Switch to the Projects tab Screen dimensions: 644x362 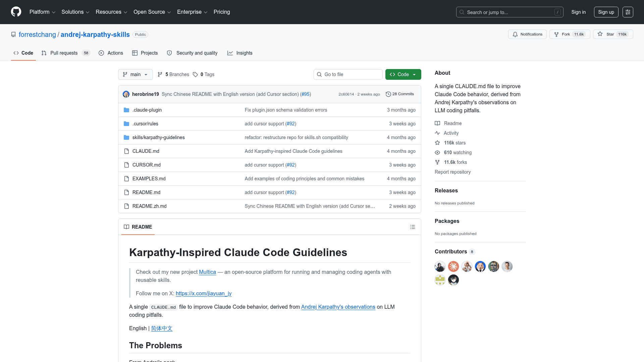(x=145, y=53)
